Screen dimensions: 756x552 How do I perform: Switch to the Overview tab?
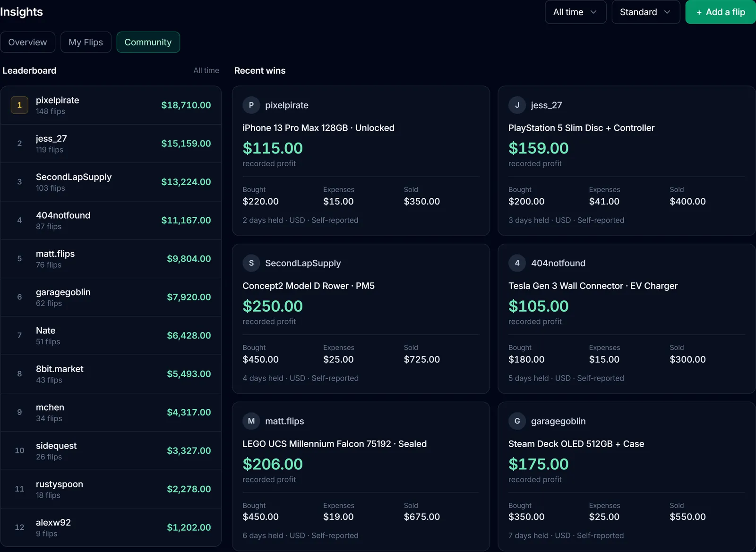click(x=28, y=42)
